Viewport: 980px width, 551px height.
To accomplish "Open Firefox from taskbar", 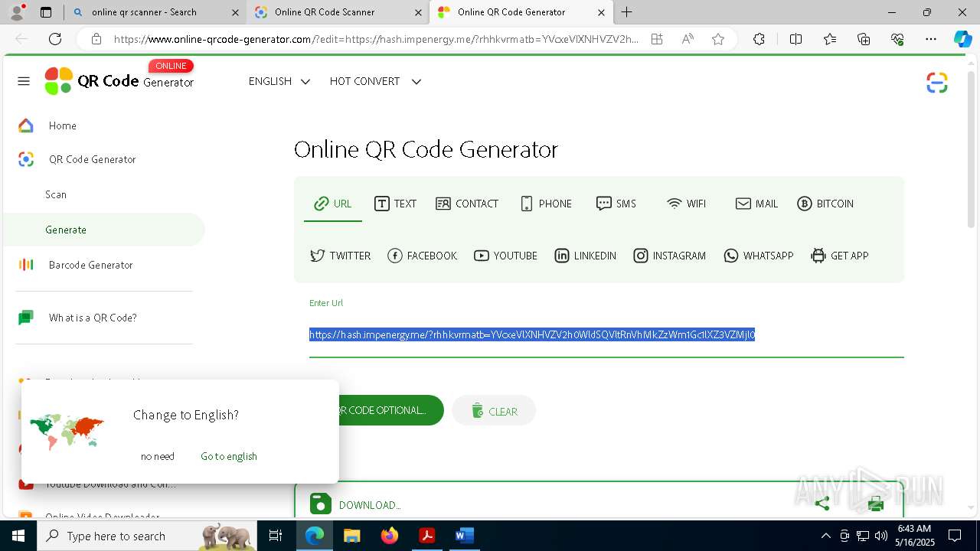I will pos(390,536).
